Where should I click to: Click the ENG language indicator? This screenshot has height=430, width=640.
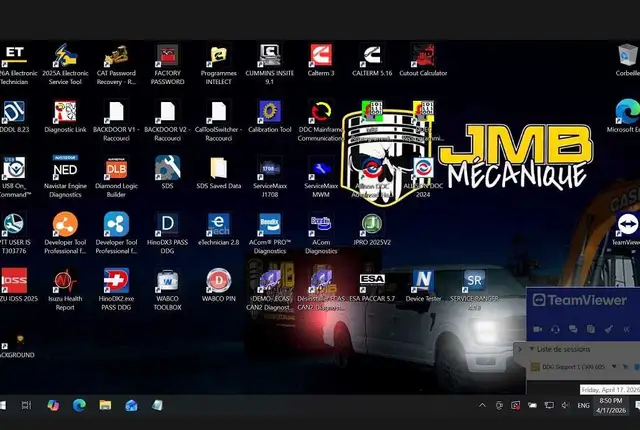pyautogui.click(x=583, y=405)
